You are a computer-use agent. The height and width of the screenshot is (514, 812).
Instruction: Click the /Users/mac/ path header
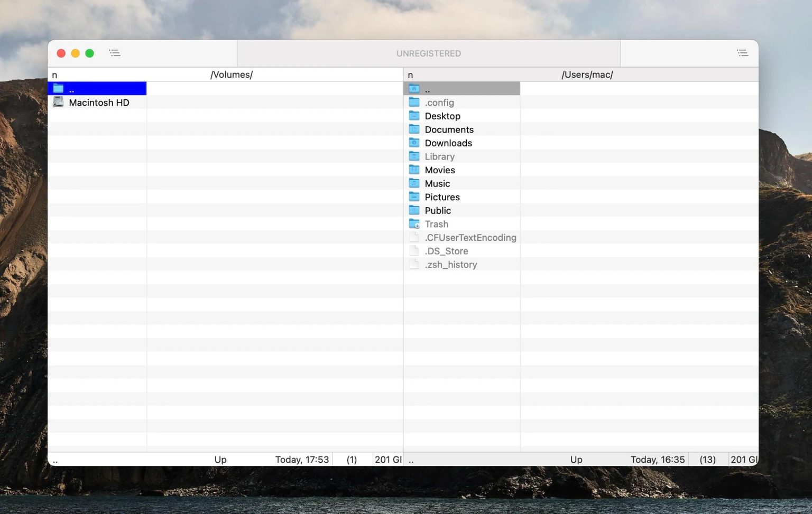click(587, 74)
